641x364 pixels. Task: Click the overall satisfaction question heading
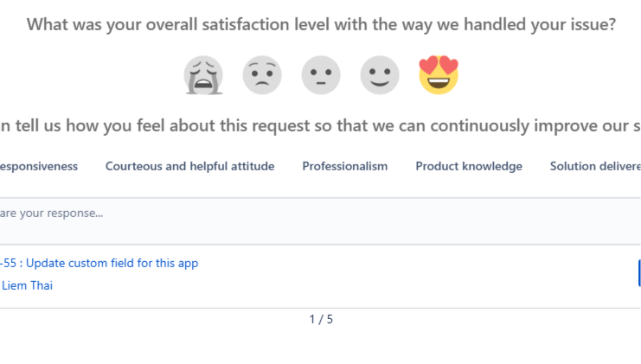coord(321,25)
